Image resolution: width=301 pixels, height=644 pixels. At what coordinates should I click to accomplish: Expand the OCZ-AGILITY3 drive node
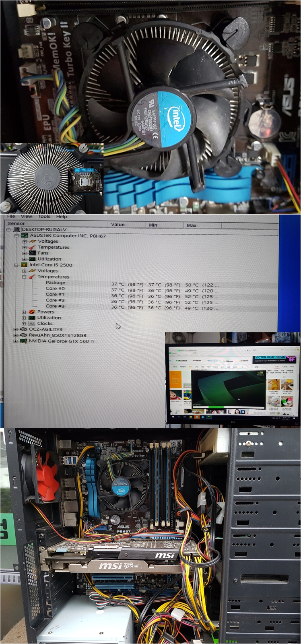click(x=15, y=329)
